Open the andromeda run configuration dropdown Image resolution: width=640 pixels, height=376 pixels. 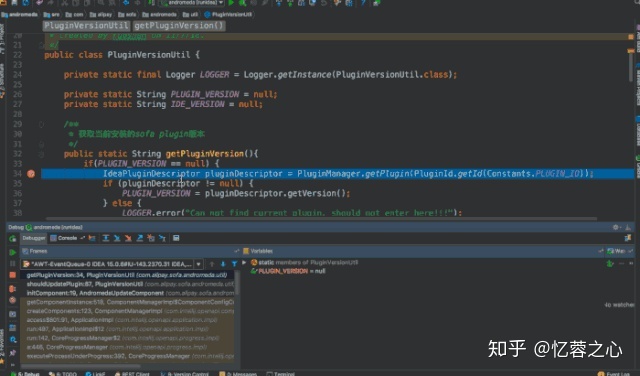click(192, 2)
